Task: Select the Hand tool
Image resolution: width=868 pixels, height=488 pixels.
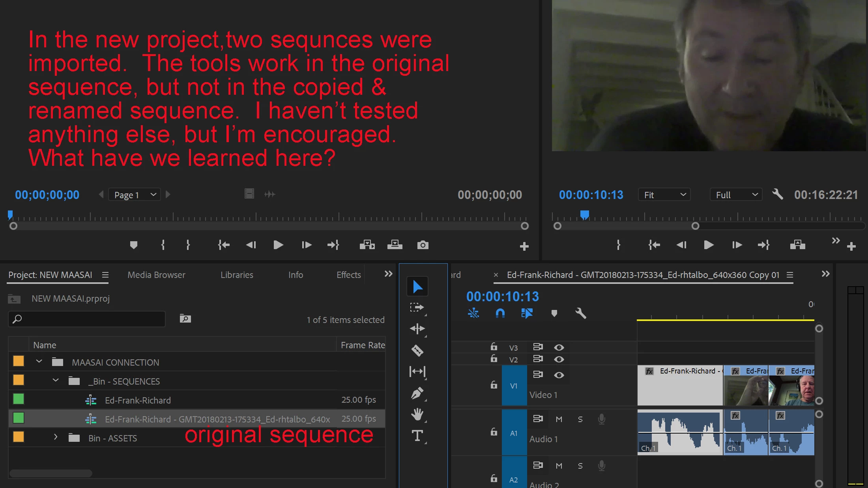Action: click(417, 414)
